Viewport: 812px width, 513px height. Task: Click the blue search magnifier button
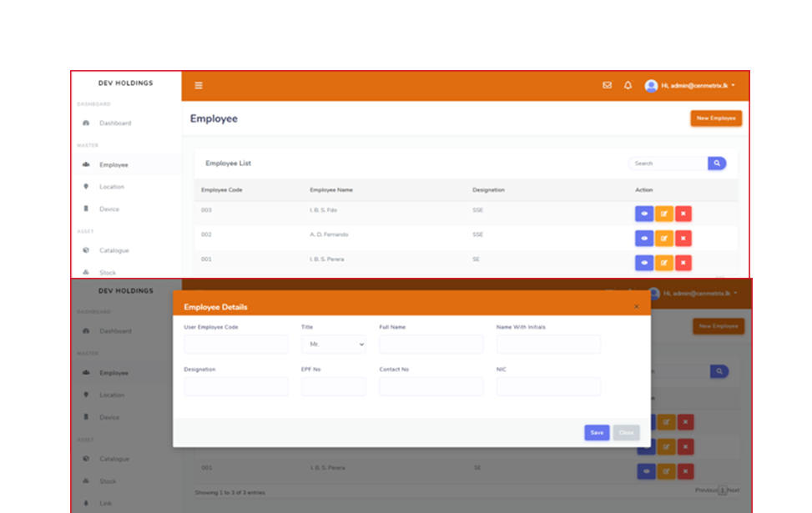(x=717, y=163)
